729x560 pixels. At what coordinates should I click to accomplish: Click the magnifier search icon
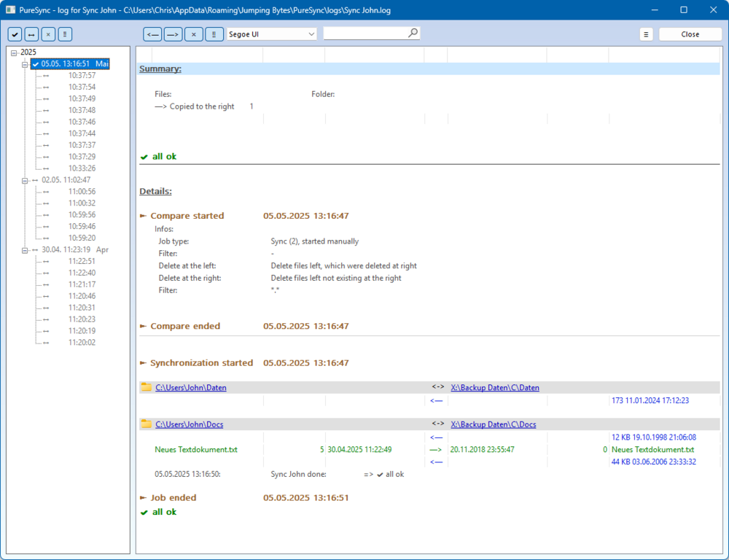coord(413,33)
